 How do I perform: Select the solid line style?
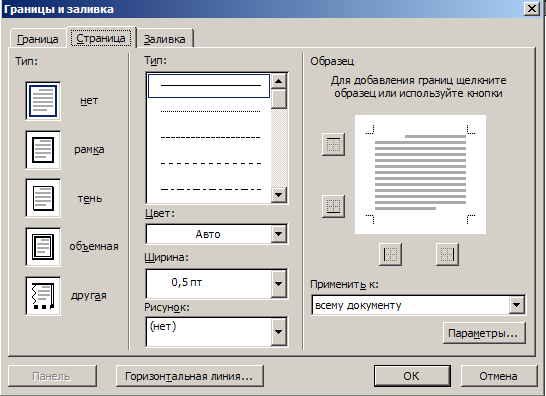tap(209, 86)
